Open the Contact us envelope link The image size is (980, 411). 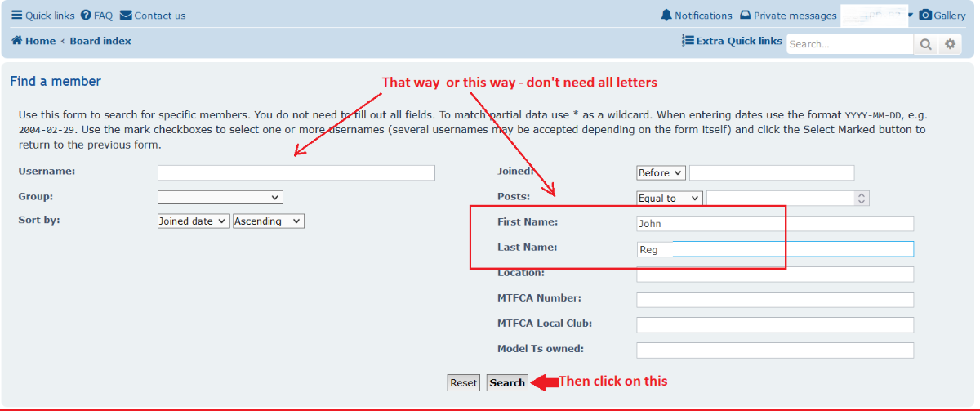pos(153,16)
